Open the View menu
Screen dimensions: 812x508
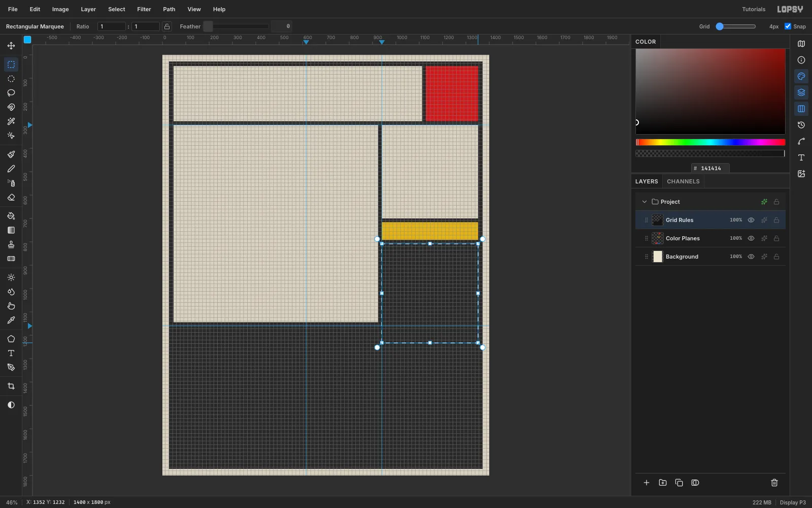pyautogui.click(x=194, y=9)
